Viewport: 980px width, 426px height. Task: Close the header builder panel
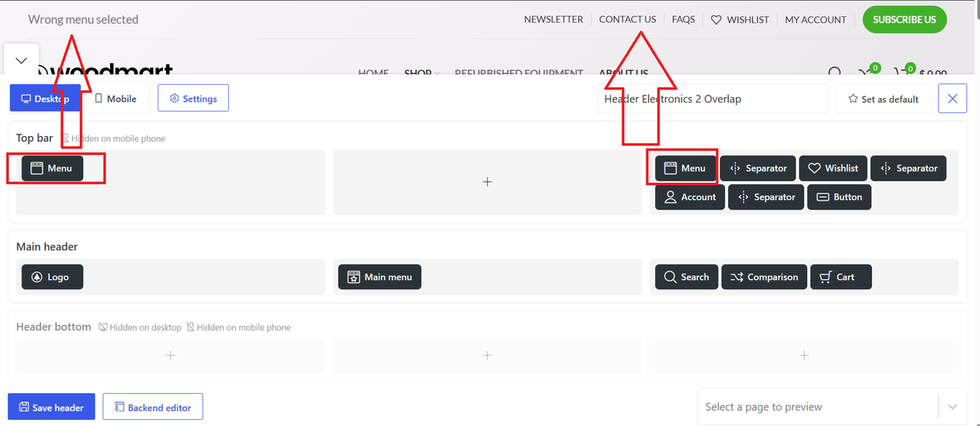click(x=952, y=99)
